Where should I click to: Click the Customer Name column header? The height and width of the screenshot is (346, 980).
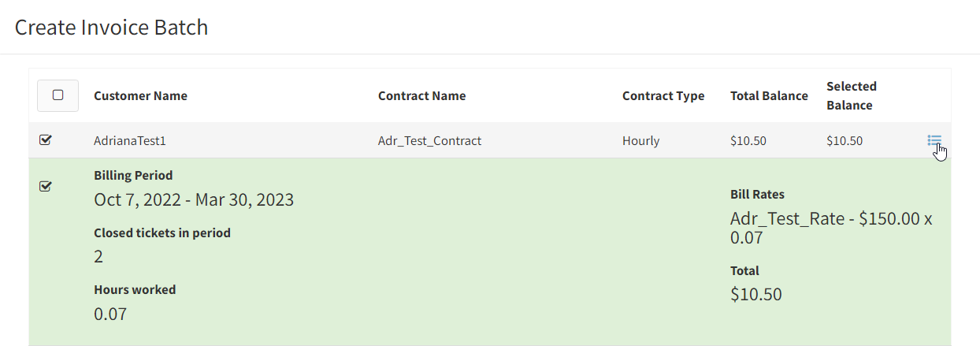click(x=140, y=95)
